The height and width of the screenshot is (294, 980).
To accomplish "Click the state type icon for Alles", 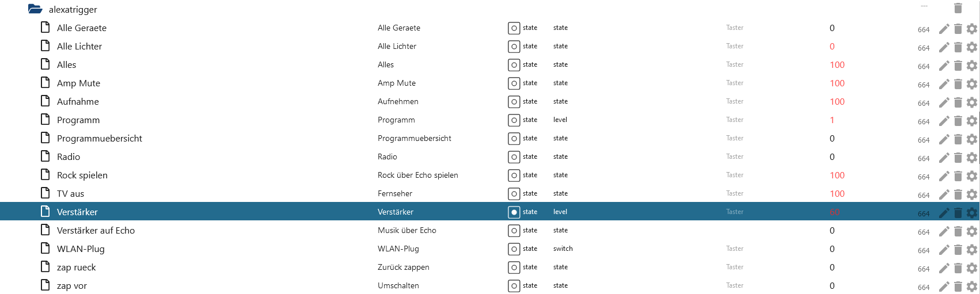I will pos(514,65).
